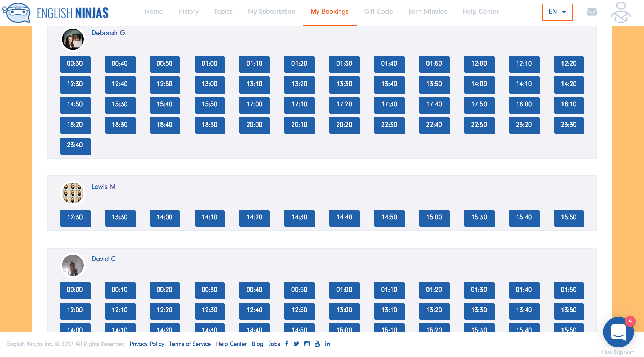The width and height of the screenshot is (644, 357).
Task: Open the Privacy Policy footer link
Action: pyautogui.click(x=147, y=344)
